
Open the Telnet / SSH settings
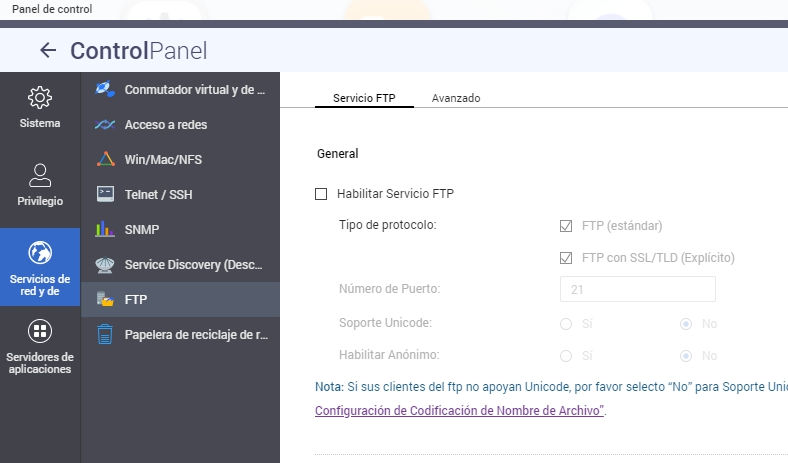[x=180, y=194]
